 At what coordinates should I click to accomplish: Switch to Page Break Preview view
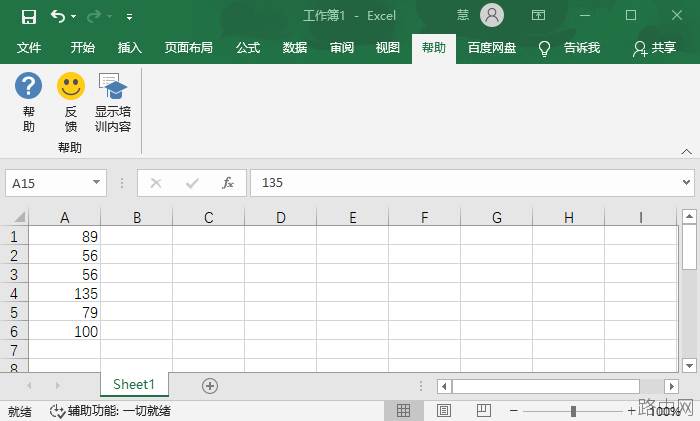(x=483, y=410)
